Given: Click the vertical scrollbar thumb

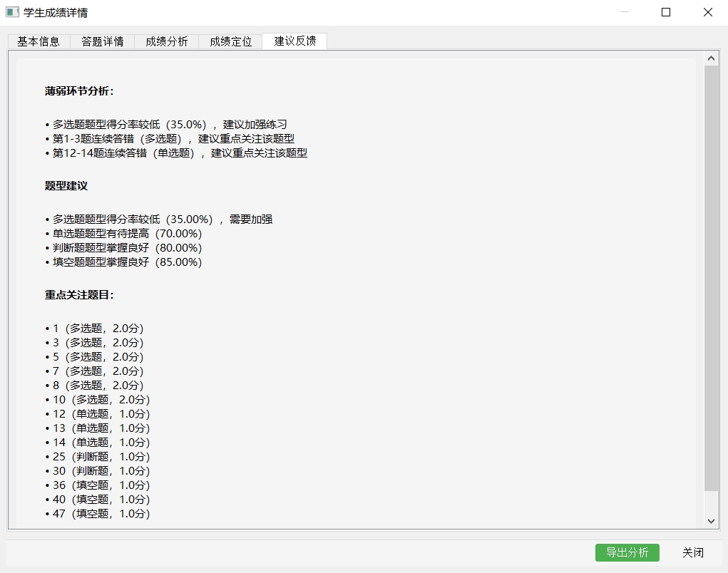Looking at the screenshot, I should click(711, 278).
